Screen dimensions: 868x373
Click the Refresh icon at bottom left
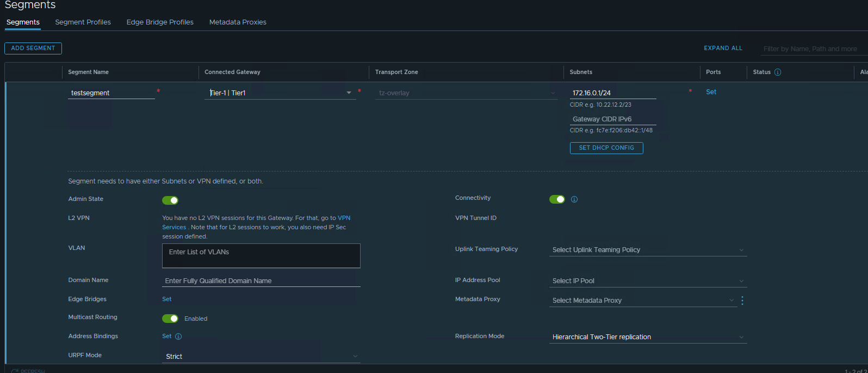(15, 371)
